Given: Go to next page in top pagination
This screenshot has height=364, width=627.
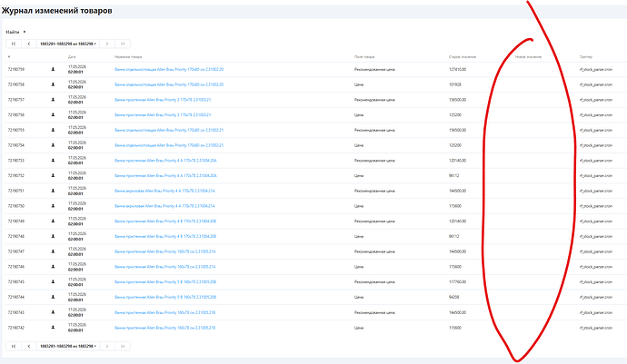Looking at the screenshot, I should point(107,44).
